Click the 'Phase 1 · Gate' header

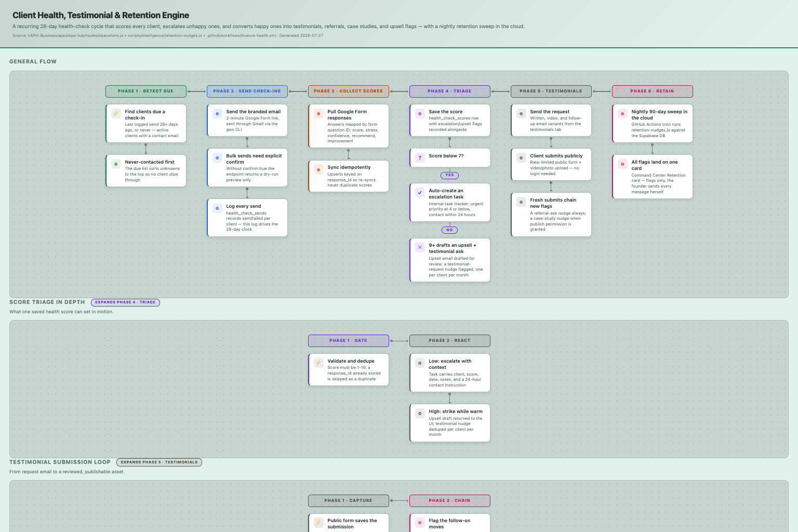click(x=349, y=340)
